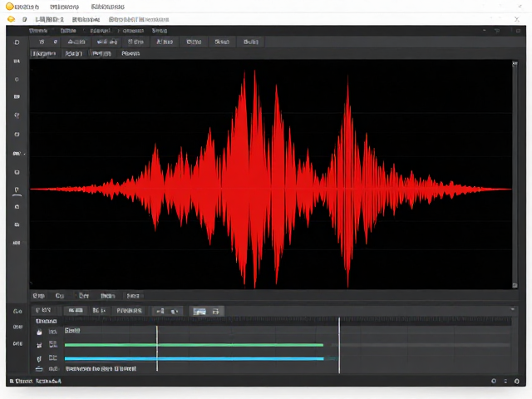This screenshot has height=399, width=532.
Task: Click the triangle-icon button in the main toolbar
Action: coord(76,42)
